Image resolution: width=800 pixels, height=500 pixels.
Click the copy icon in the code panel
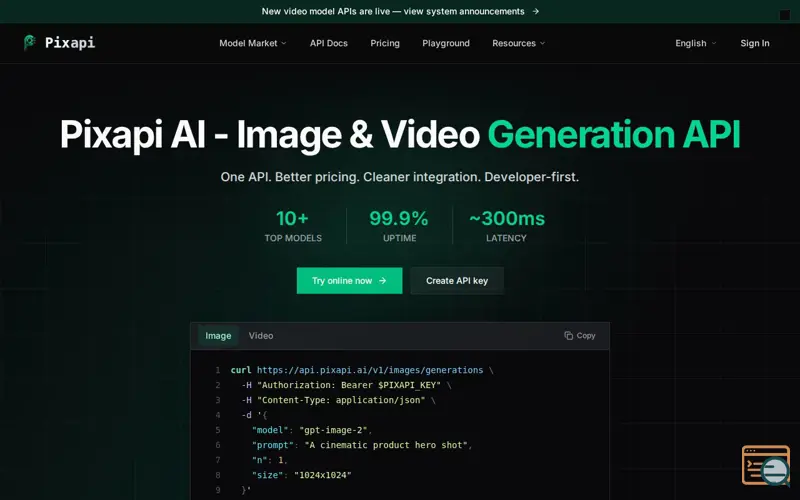(x=568, y=335)
